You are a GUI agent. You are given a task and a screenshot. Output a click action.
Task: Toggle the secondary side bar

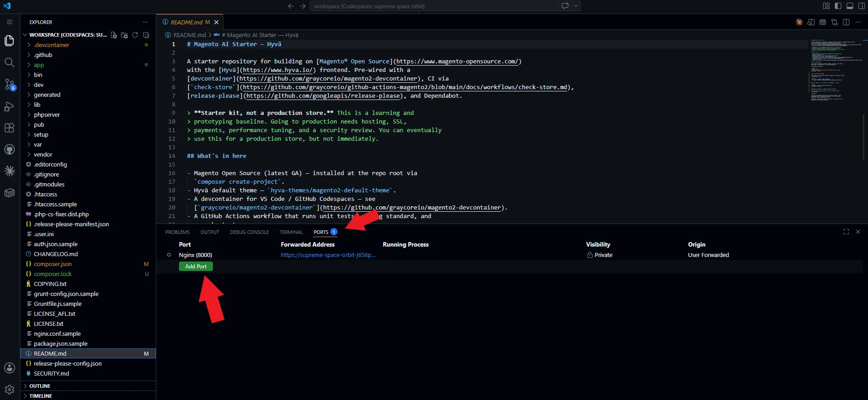coord(862,6)
